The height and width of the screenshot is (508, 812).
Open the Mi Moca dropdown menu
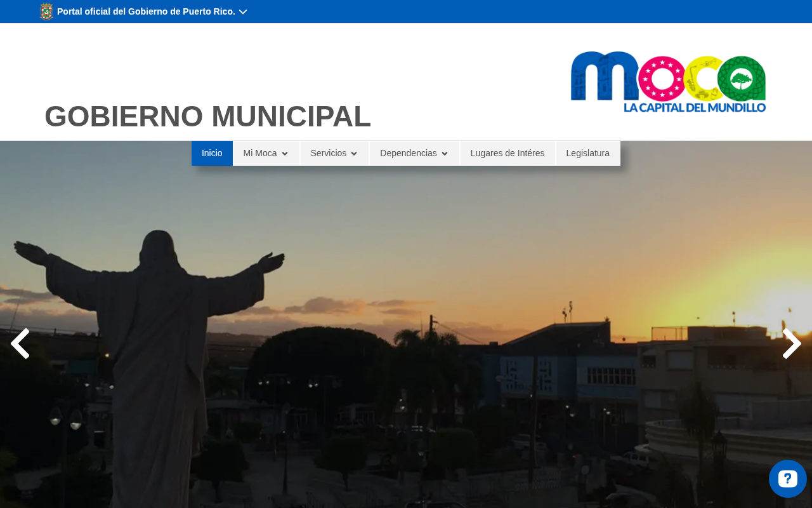click(x=266, y=153)
